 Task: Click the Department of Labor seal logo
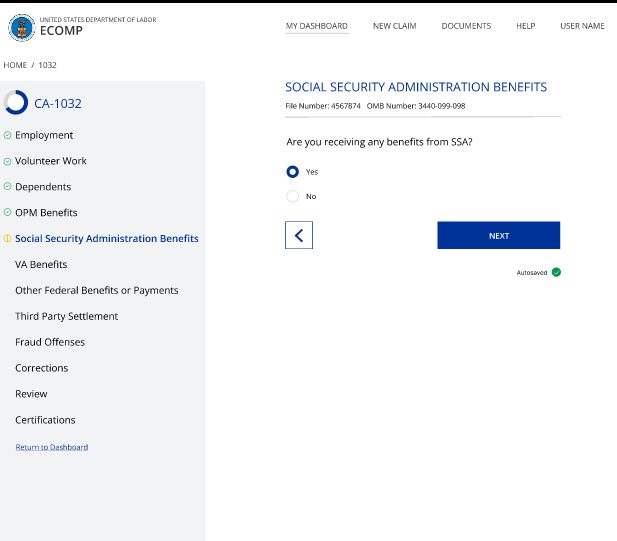coord(20,28)
